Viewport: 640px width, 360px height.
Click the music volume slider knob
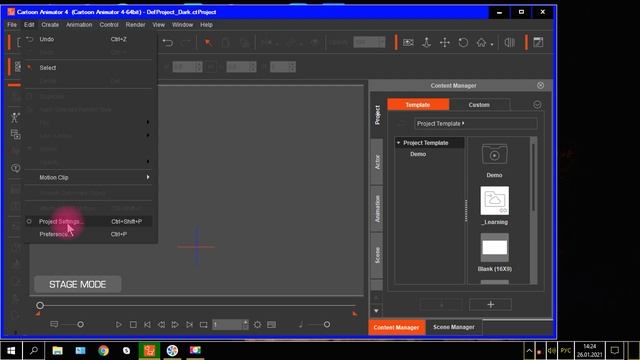(327, 324)
